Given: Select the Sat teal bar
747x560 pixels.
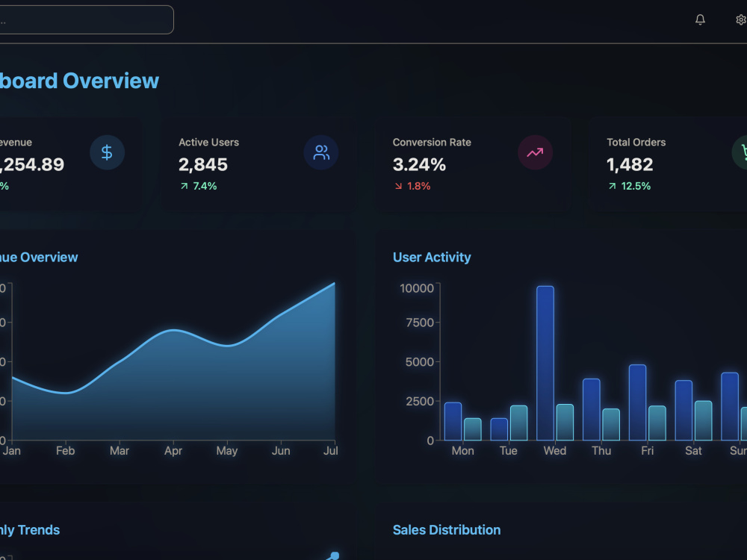Looking at the screenshot, I should click(703, 420).
